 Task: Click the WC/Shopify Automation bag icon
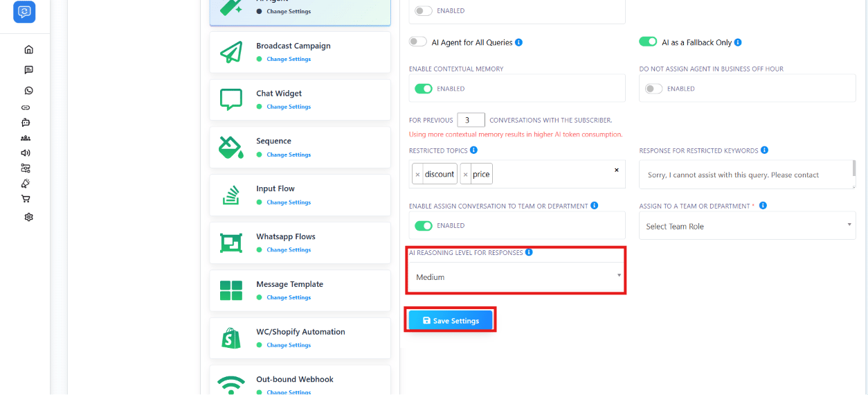[231, 337]
